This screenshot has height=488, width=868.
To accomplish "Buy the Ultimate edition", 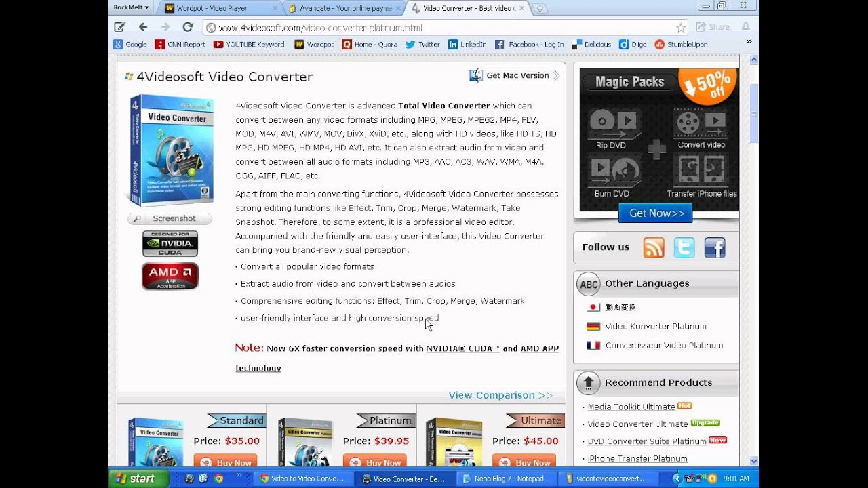I will coord(524,462).
